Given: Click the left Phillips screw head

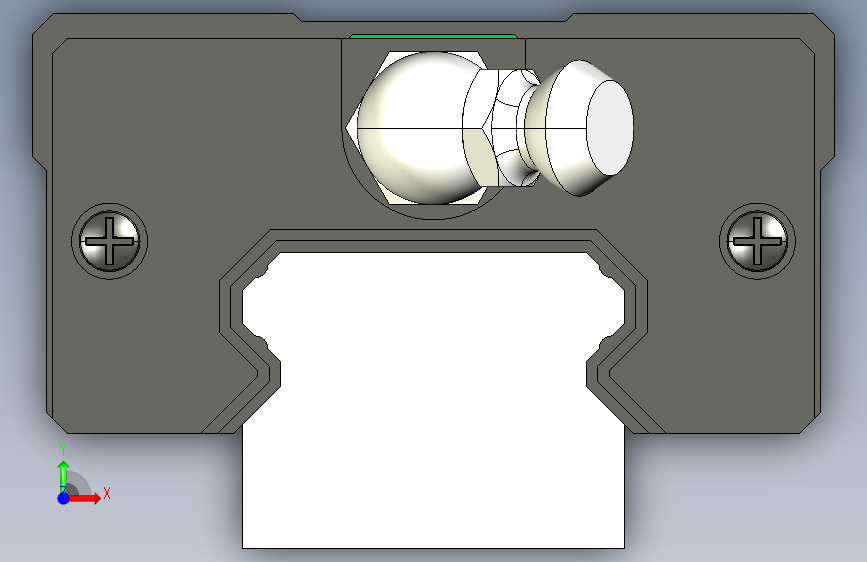Looking at the screenshot, I should click(109, 241).
